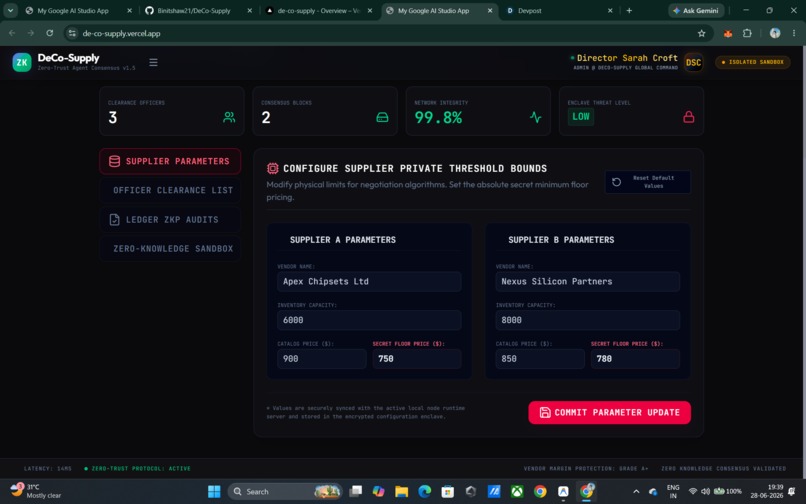Launch Microsoft Edge from the taskbar
806x504 pixels.
pos(425,492)
